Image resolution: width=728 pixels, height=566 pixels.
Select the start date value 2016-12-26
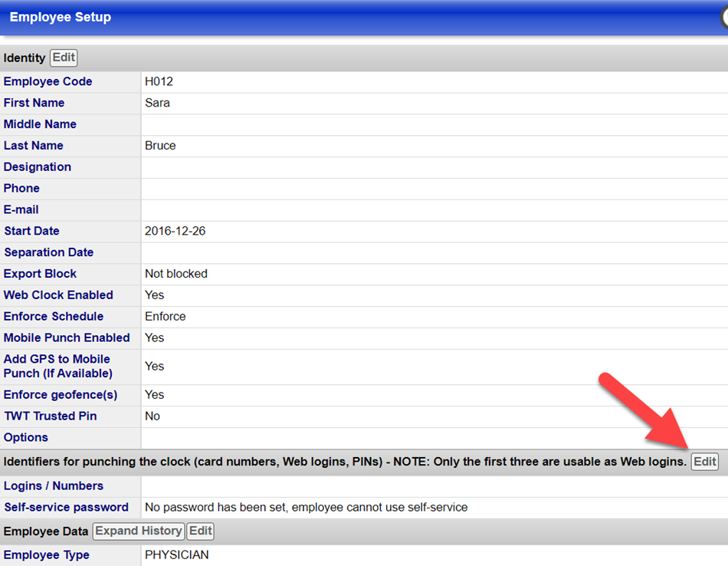(x=175, y=231)
